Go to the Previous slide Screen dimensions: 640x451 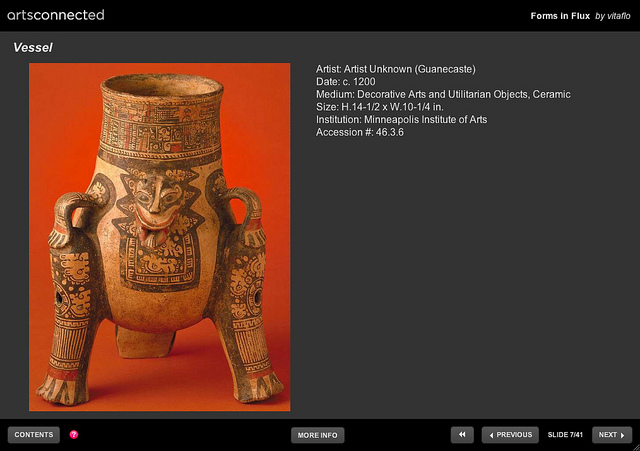[x=510, y=435]
